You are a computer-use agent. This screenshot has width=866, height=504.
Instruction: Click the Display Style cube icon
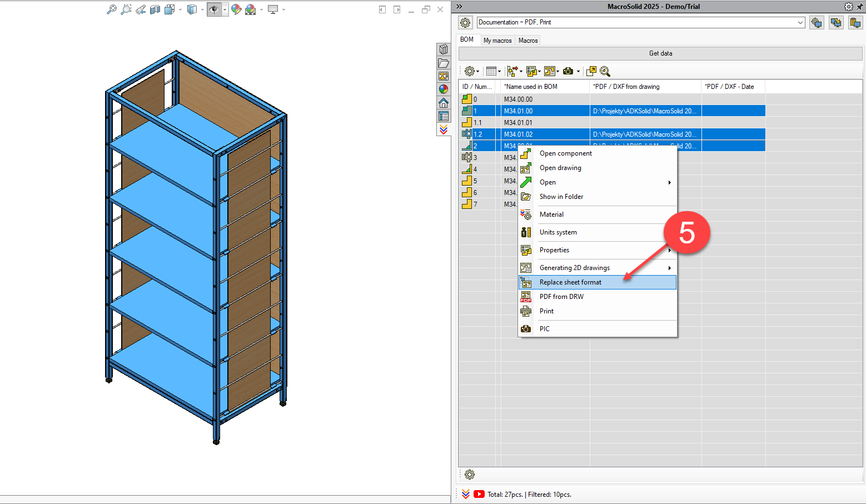[x=192, y=9]
